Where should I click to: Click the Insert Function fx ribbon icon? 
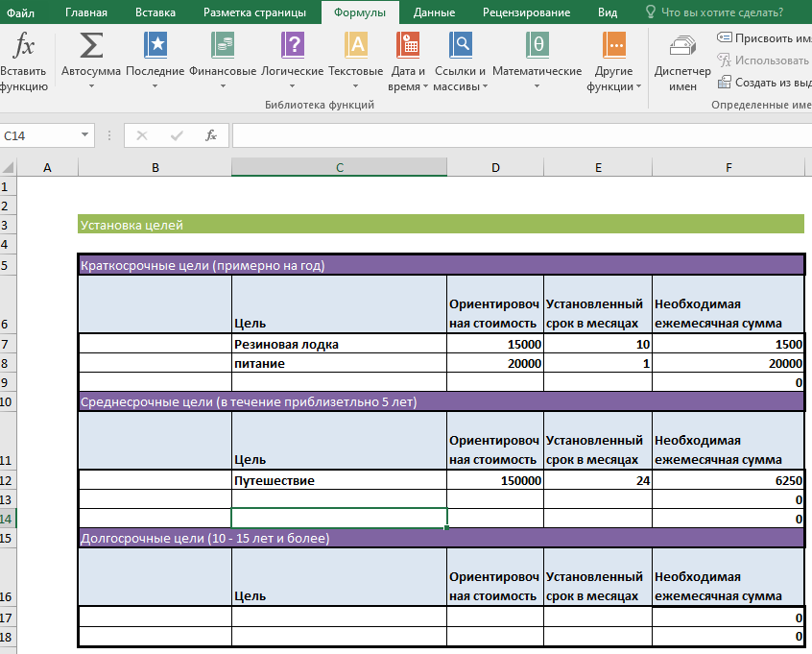[x=25, y=45]
